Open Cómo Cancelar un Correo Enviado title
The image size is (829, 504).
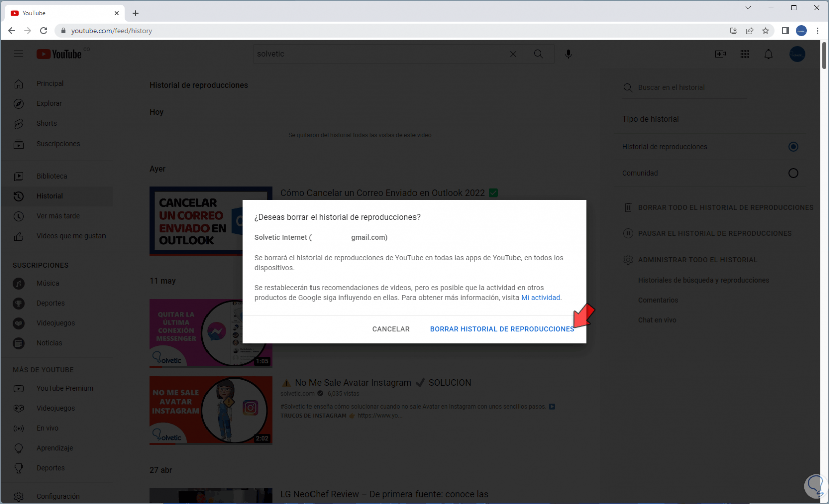point(389,193)
